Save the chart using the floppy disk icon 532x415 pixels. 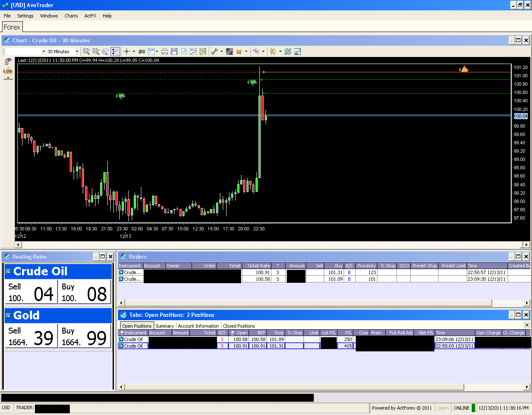tap(174, 52)
